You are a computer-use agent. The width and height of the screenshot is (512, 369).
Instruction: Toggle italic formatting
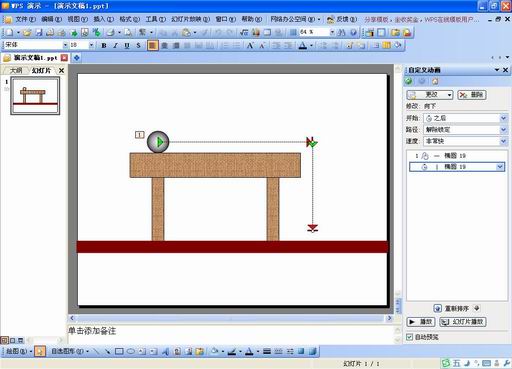pyautogui.click(x=115, y=45)
